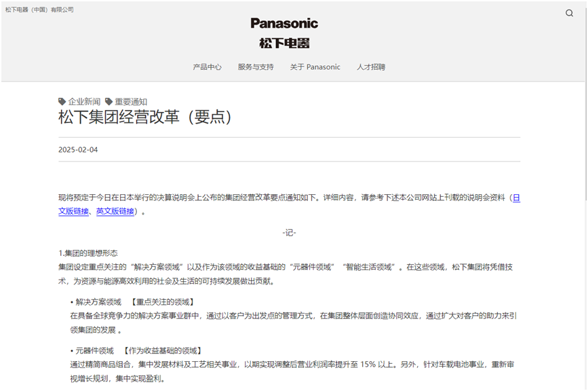
Task: Select the 关于 Panasonic navigation item
Action: pyautogui.click(x=315, y=67)
